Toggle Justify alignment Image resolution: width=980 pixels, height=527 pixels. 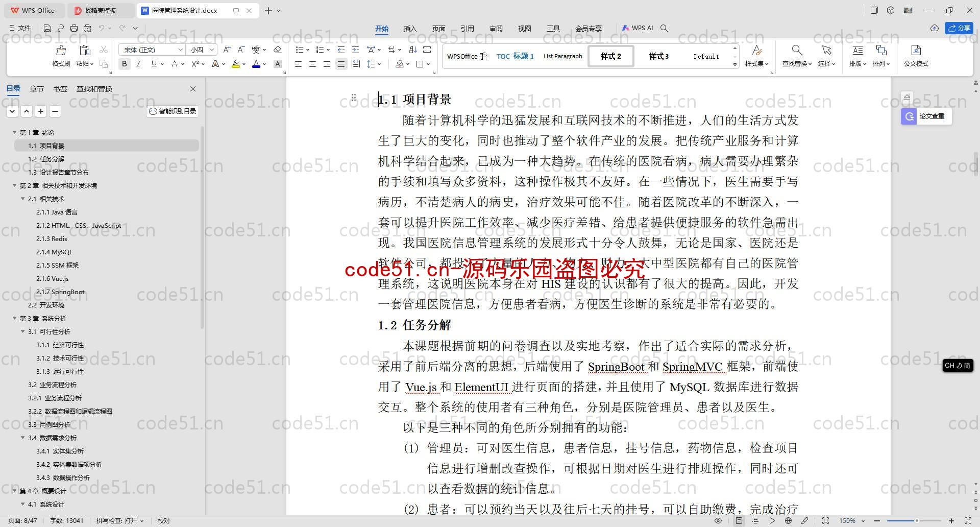pos(341,64)
